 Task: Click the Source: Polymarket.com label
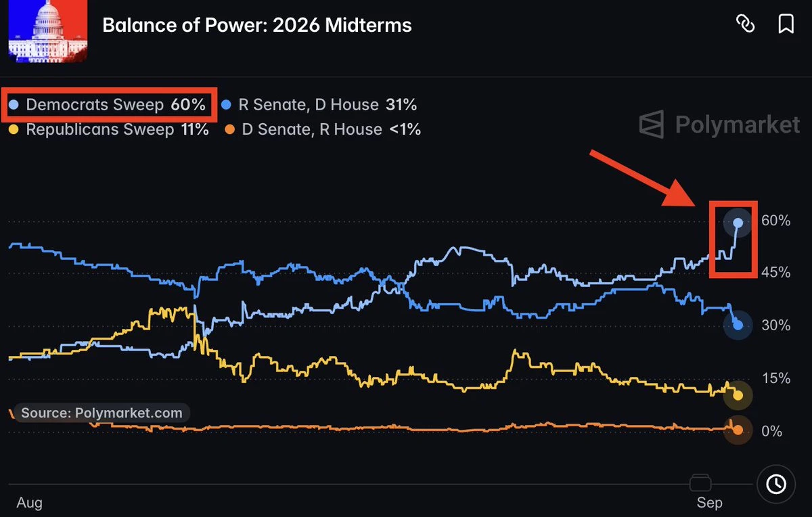coord(101,413)
